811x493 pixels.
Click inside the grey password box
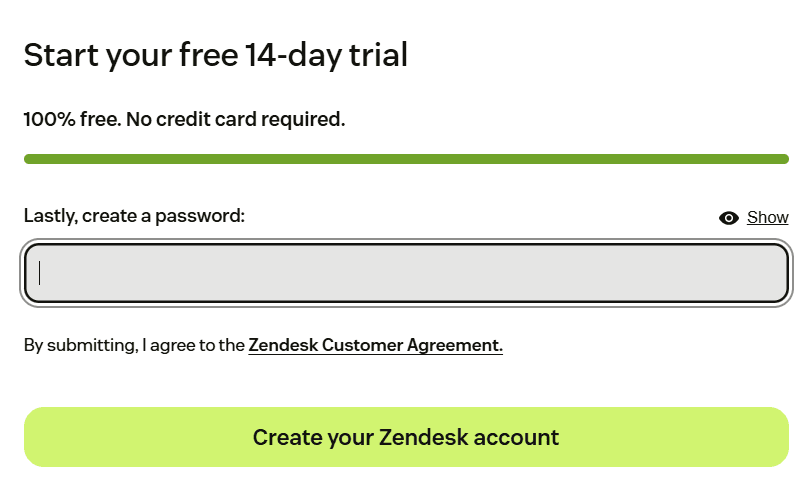coord(406,273)
